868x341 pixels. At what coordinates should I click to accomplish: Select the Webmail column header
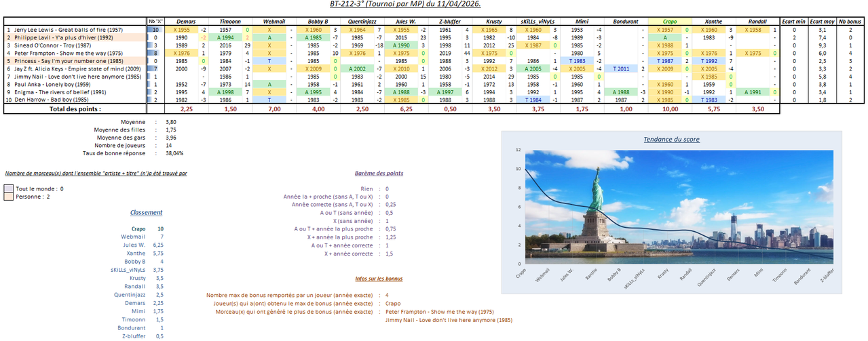click(273, 22)
